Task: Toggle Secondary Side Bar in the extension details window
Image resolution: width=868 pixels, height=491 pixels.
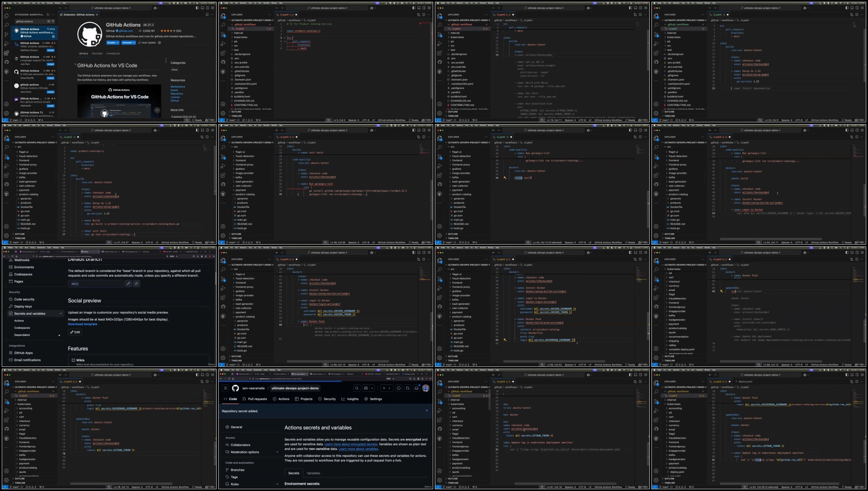Action: point(207,8)
